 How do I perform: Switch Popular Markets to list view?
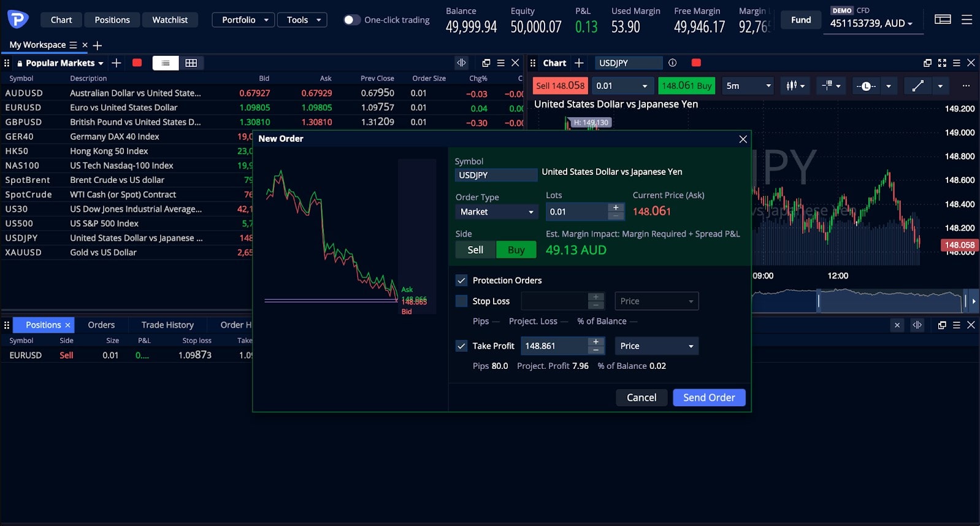pyautogui.click(x=166, y=63)
